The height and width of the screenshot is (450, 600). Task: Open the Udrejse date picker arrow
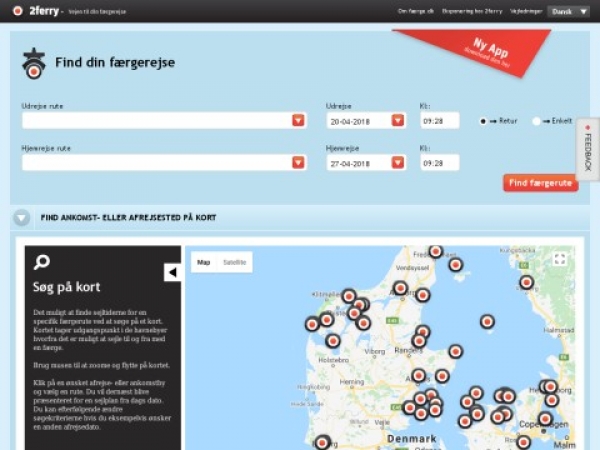(398, 120)
